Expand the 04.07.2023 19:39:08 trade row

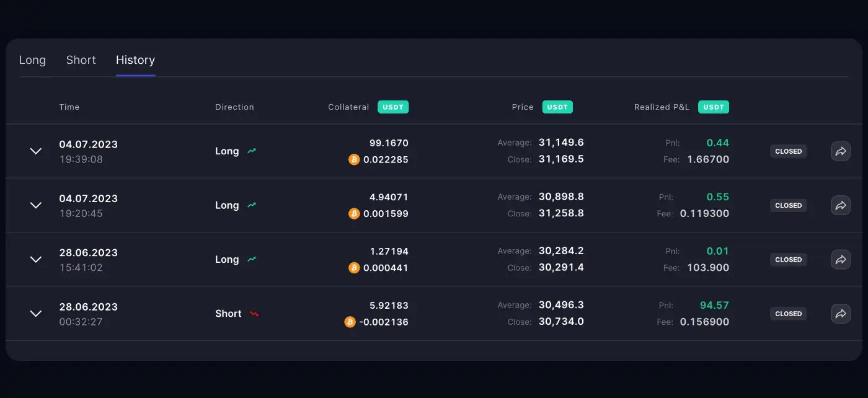click(x=36, y=151)
